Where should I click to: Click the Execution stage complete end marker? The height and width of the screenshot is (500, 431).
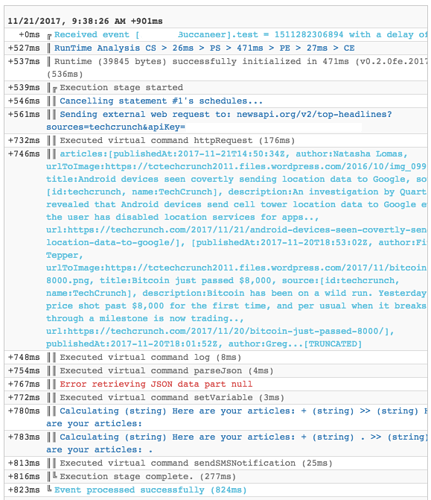click(55, 476)
